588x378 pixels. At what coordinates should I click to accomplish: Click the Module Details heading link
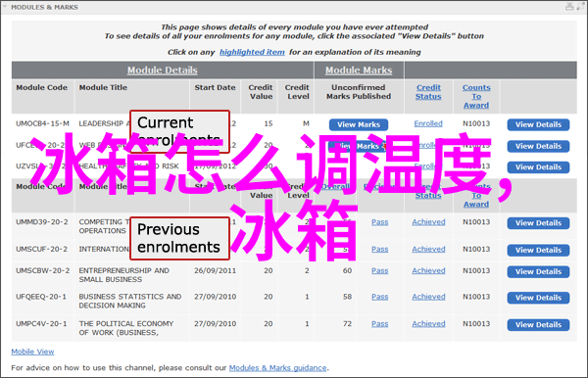(162, 71)
